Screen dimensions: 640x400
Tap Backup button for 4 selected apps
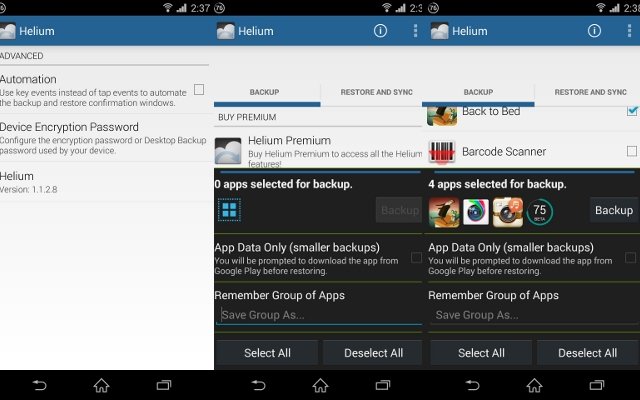[x=613, y=210]
